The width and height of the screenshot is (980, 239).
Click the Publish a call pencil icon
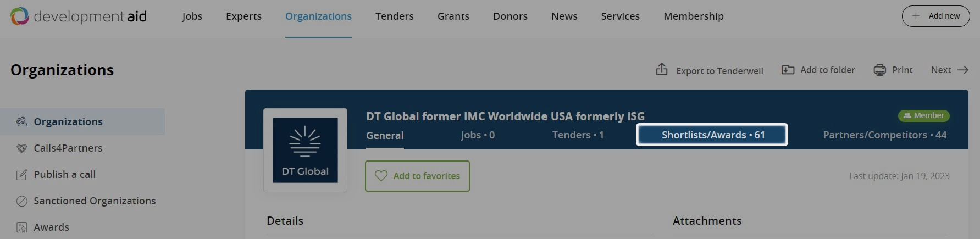[22, 175]
